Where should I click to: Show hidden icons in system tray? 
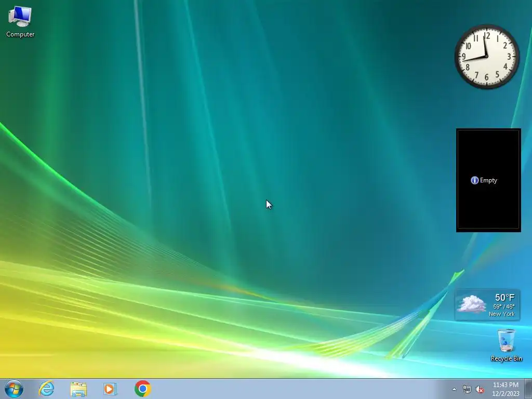[454, 389]
